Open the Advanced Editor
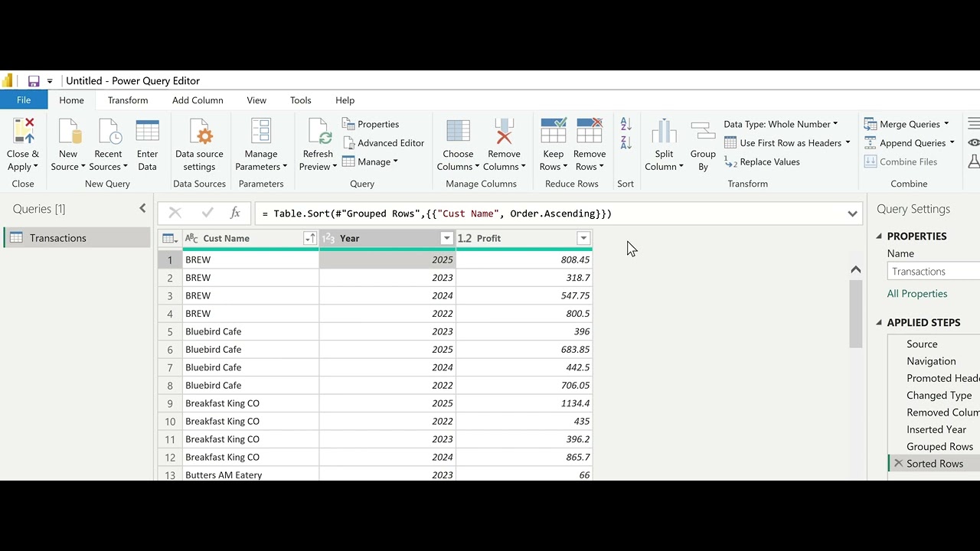Screen dimensions: 980x551 (x=383, y=143)
